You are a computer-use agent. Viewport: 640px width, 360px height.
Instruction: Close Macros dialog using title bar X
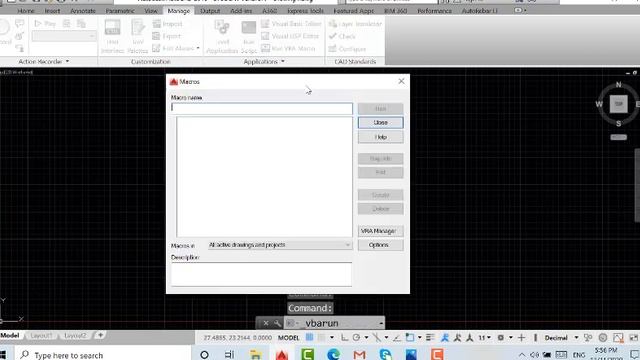coord(401,81)
